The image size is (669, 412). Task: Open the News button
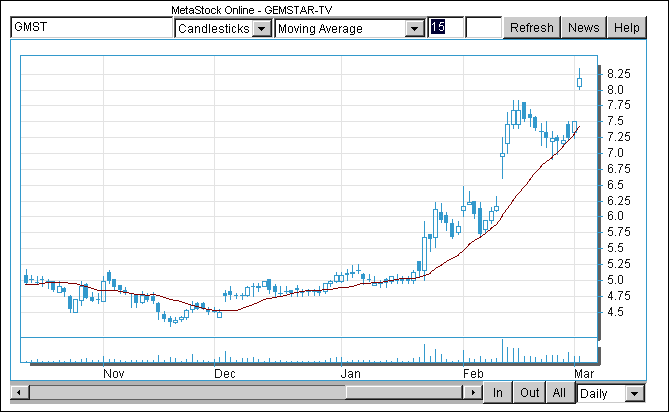point(584,28)
